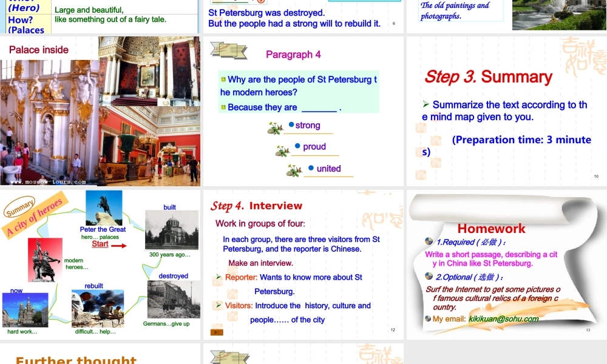
Task: Click the "Germans…give up" caption
Action: click(166, 324)
